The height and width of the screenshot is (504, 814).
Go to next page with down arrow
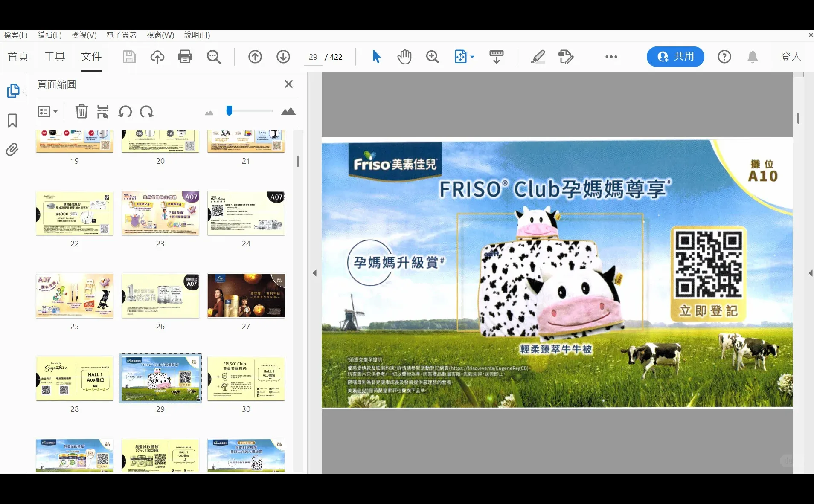pos(283,57)
